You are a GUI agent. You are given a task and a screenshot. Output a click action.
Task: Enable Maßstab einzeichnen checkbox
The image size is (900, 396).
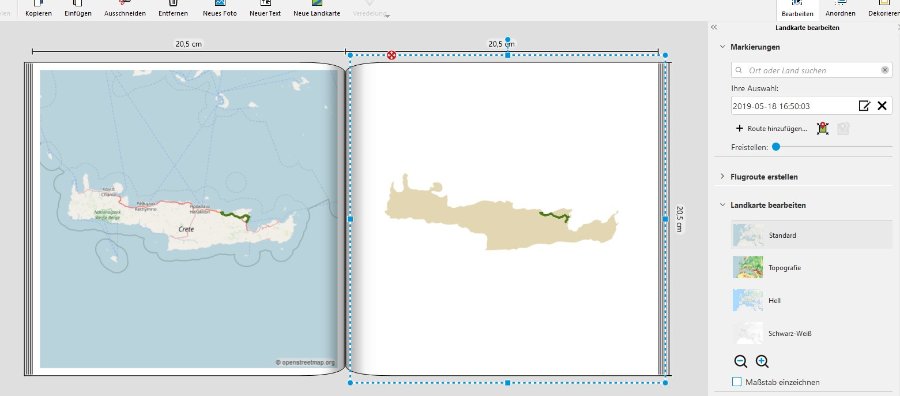pos(737,382)
